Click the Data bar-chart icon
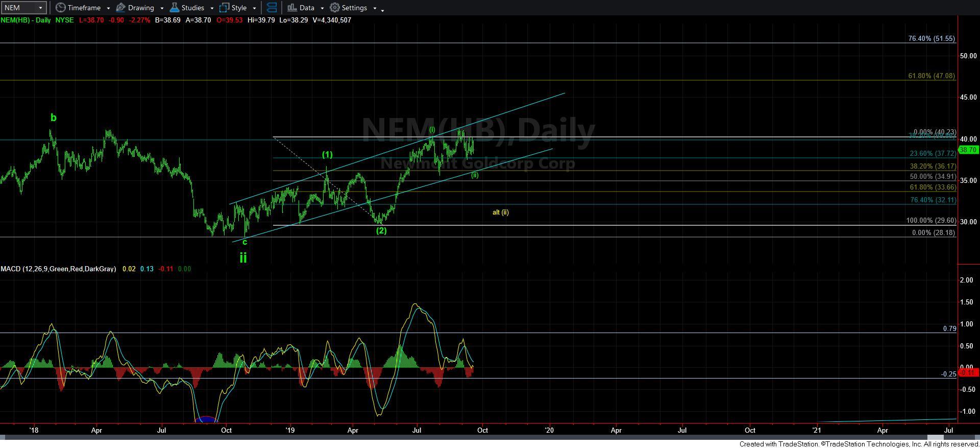Screen dimensions: 980x448 coord(292,8)
